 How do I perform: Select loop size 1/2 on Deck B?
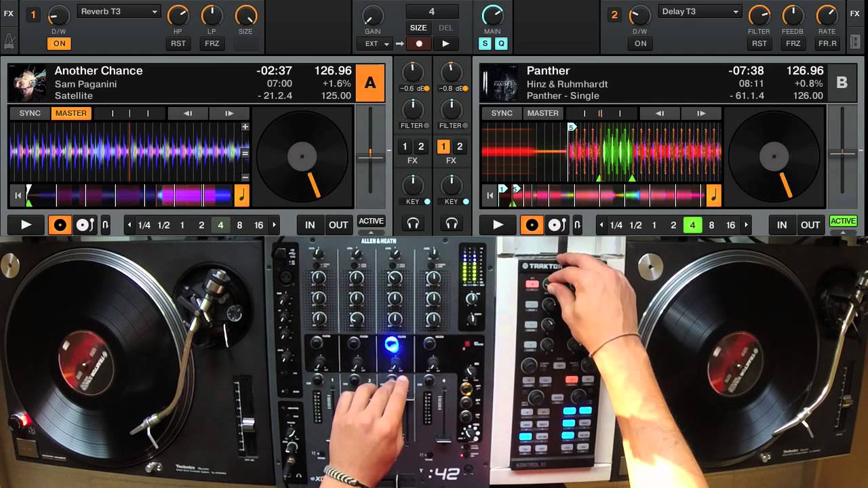(x=635, y=225)
